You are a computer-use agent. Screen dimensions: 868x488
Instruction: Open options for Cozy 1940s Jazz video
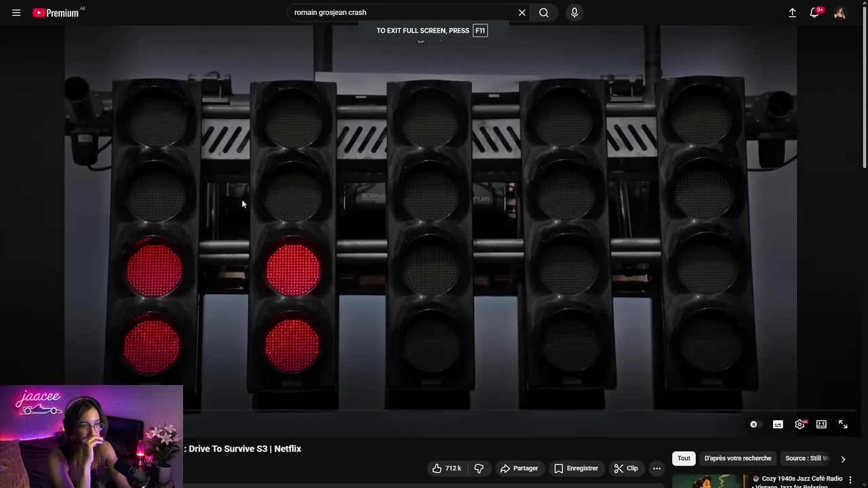850,480
